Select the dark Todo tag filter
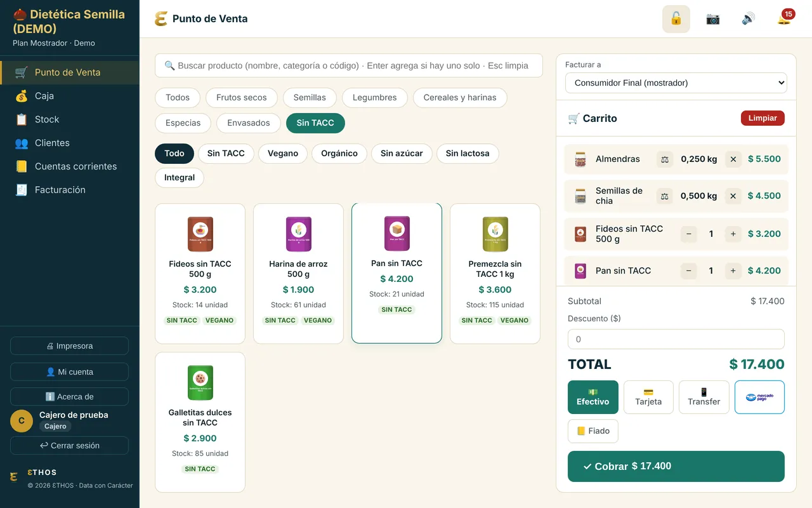The image size is (812, 508). click(x=174, y=154)
